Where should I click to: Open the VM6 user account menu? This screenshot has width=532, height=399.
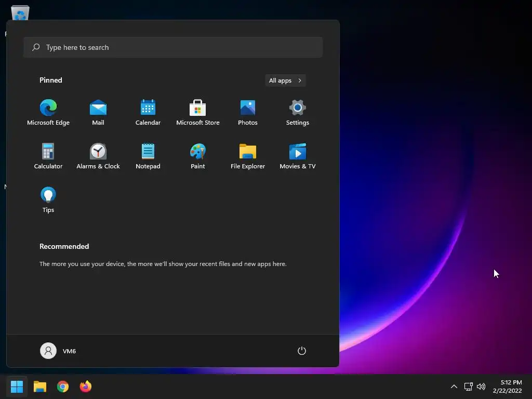pyautogui.click(x=58, y=351)
